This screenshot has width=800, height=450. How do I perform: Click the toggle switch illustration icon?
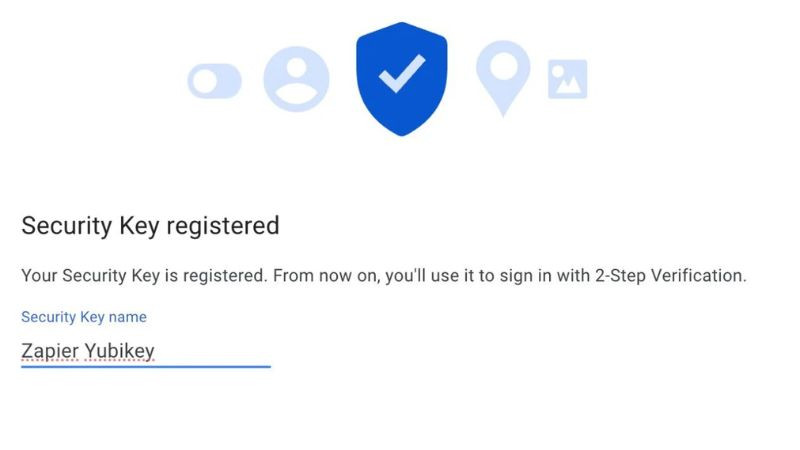point(214,82)
